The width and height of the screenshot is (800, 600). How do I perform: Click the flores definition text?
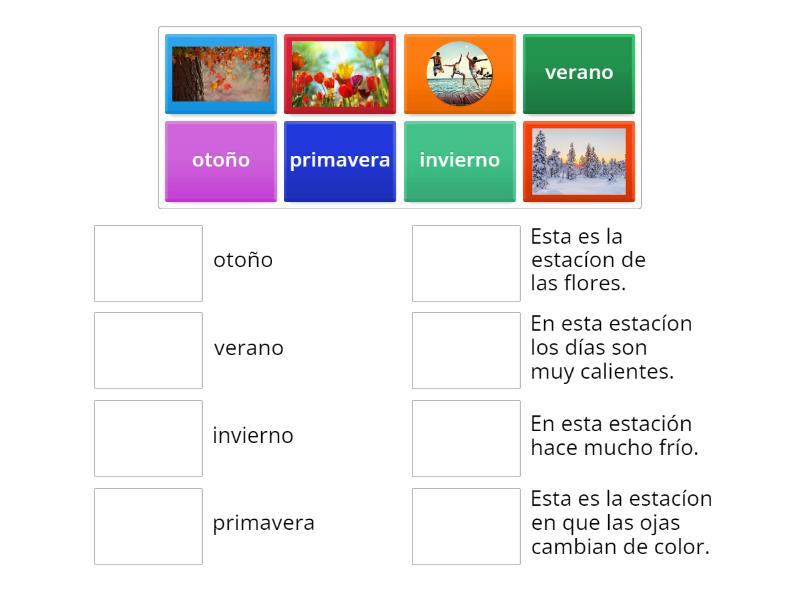580,260
